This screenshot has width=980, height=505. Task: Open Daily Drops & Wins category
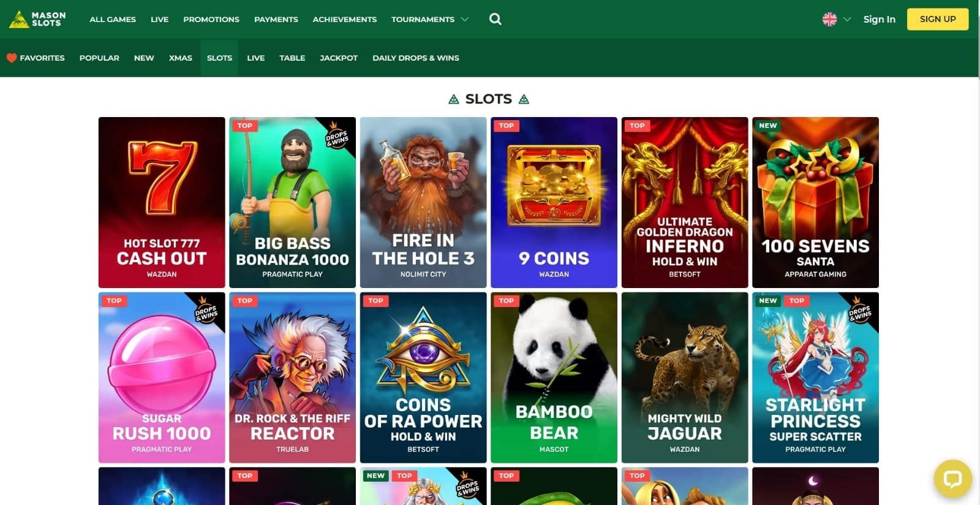click(x=416, y=58)
